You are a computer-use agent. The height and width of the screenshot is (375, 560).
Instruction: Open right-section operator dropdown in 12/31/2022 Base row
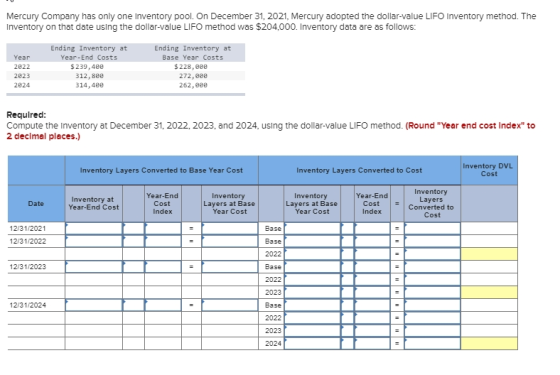[348, 241]
